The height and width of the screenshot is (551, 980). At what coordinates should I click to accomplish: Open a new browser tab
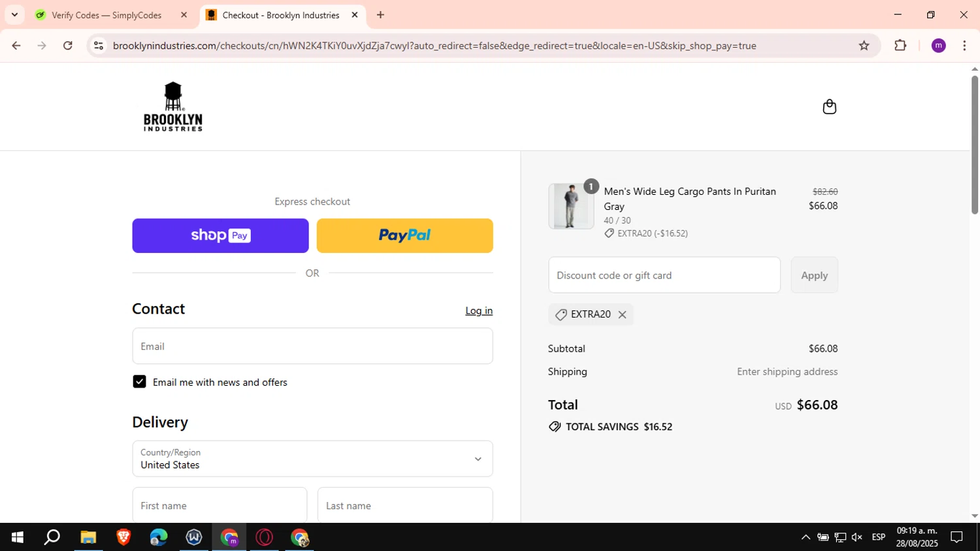pyautogui.click(x=380, y=15)
